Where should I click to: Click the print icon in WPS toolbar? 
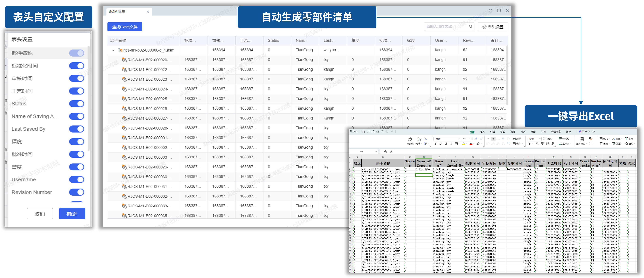point(373,132)
